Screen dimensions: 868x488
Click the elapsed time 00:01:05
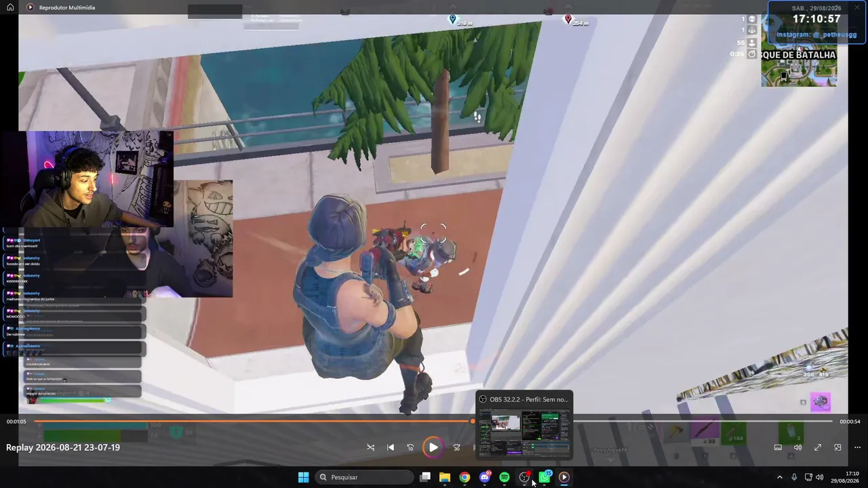[16, 422]
